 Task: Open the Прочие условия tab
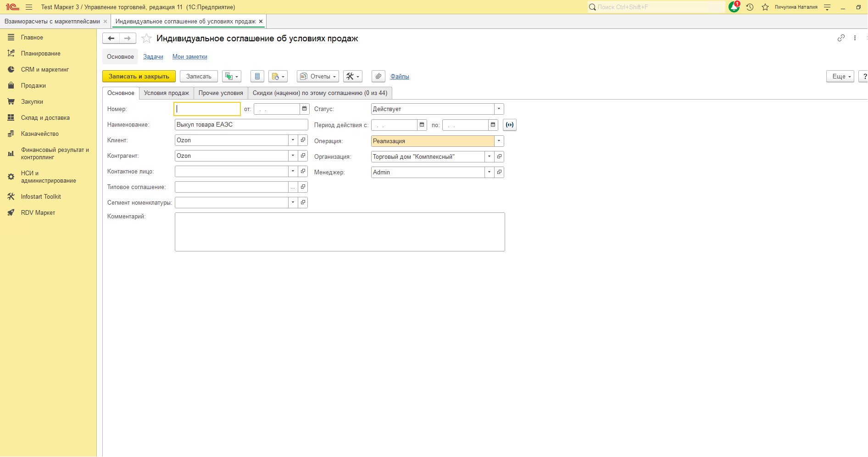[x=221, y=93]
